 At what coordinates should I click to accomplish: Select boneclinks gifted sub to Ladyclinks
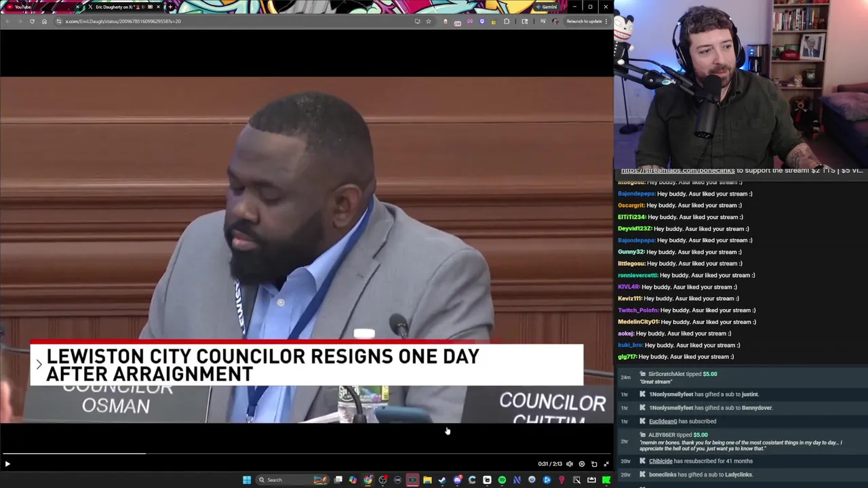click(741, 474)
